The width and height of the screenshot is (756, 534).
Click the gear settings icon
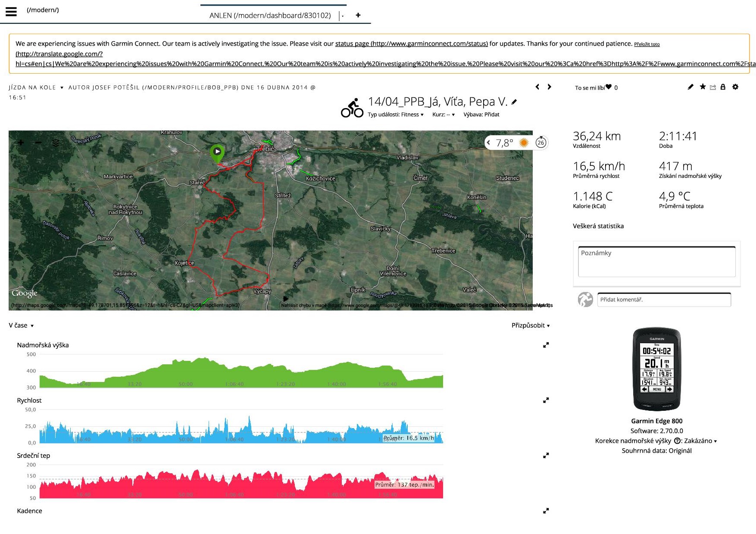click(x=735, y=87)
